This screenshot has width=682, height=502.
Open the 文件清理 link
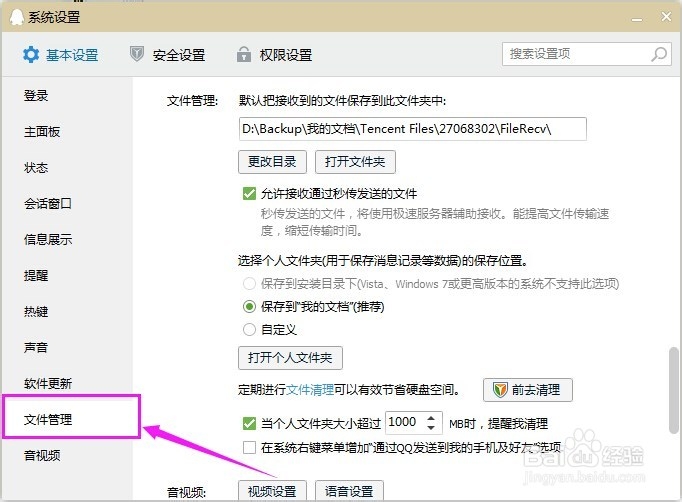(310, 389)
